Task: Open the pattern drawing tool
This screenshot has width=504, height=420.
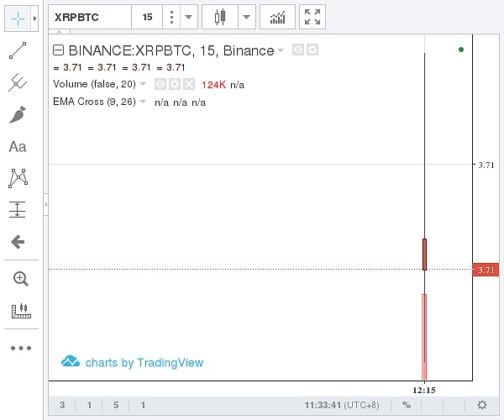Action: tap(17, 178)
